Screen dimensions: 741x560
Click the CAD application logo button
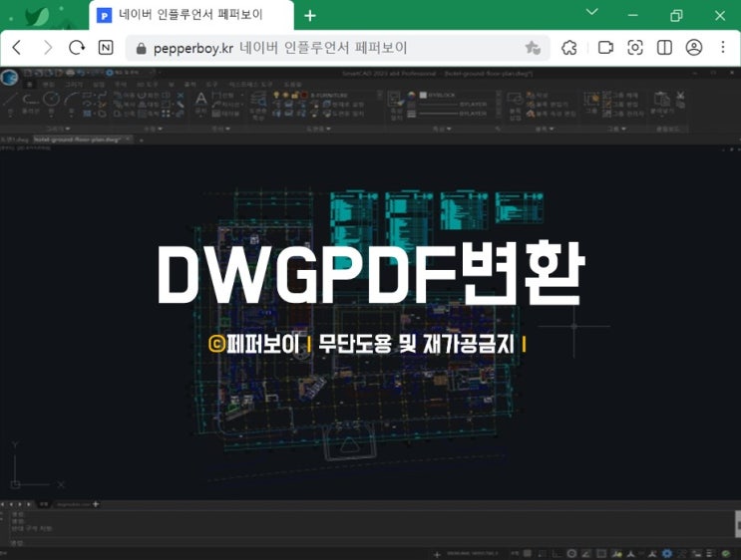[9, 77]
